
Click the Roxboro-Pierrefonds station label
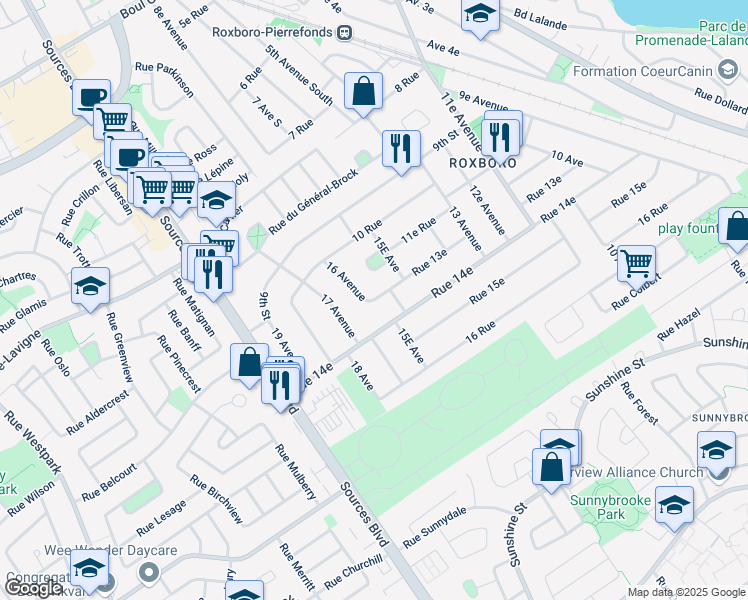click(x=272, y=32)
